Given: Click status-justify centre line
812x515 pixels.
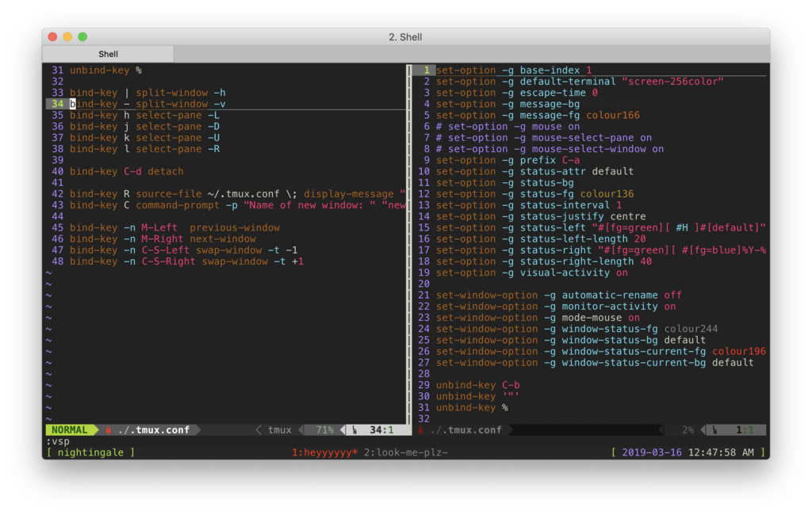Looking at the screenshot, I should tap(541, 216).
